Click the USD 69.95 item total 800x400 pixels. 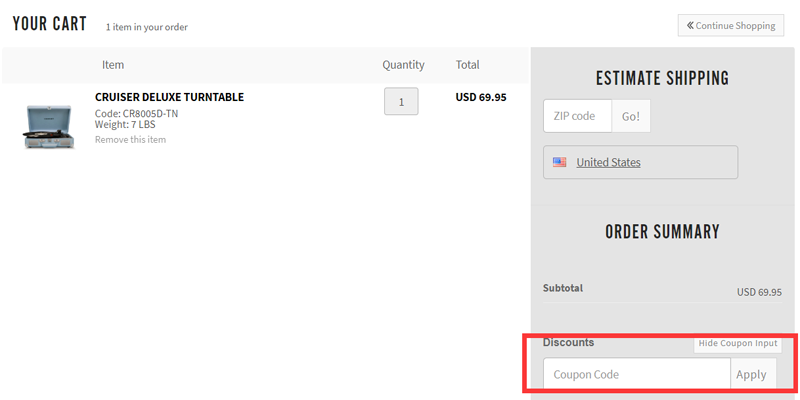point(481,97)
